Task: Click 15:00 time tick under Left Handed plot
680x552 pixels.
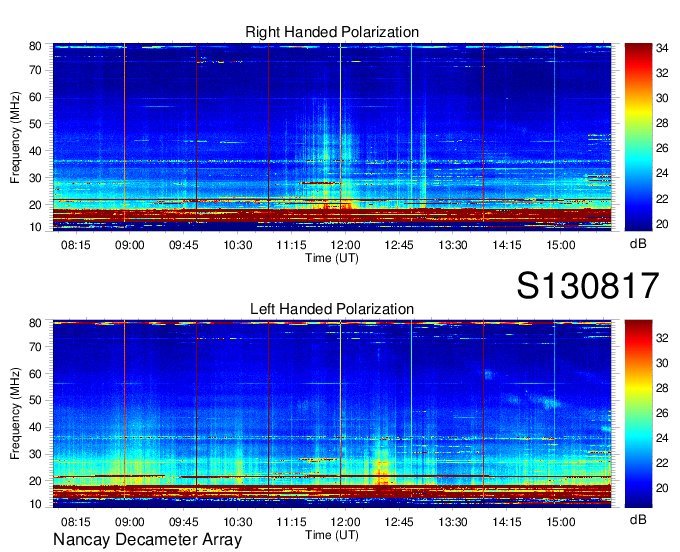Action: (560, 522)
